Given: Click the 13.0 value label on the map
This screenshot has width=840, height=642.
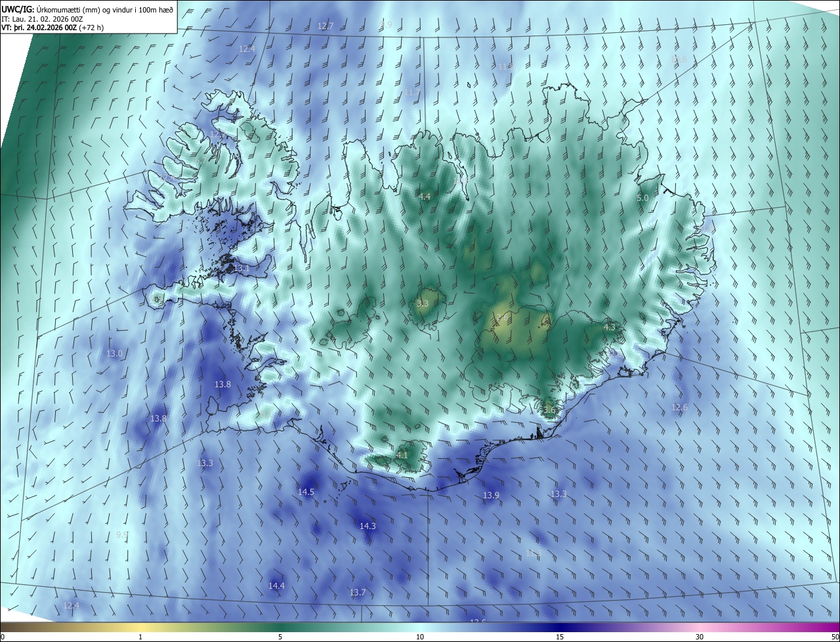Looking at the screenshot, I should (x=114, y=353).
